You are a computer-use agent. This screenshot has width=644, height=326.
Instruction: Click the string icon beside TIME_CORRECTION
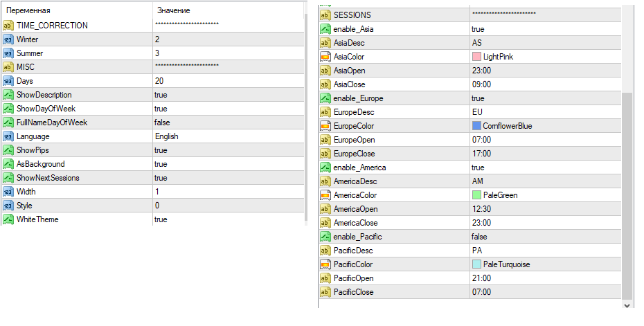pos(8,26)
